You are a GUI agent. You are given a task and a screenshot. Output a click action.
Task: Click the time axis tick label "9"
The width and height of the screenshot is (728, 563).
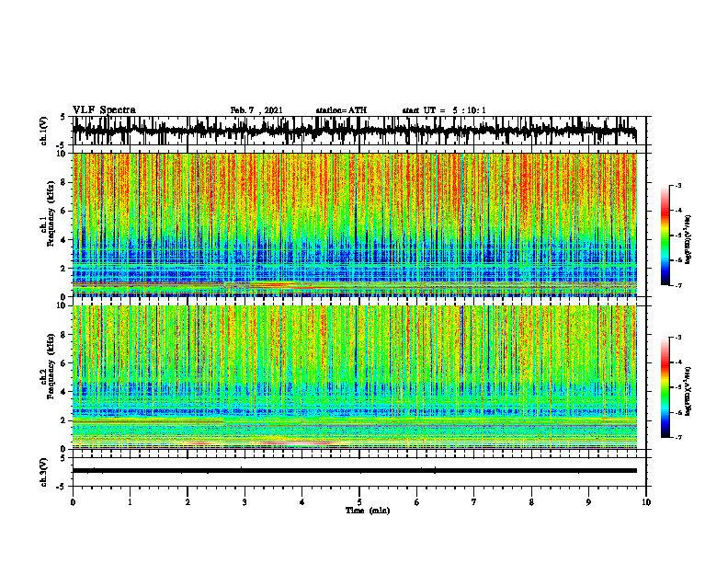click(x=588, y=502)
